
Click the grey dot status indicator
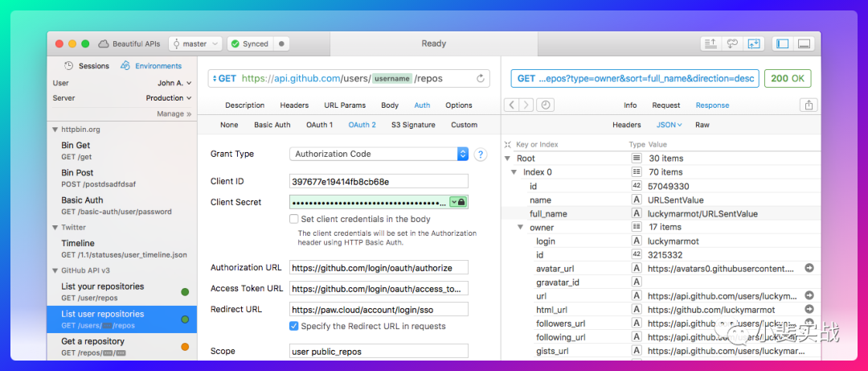coord(281,43)
